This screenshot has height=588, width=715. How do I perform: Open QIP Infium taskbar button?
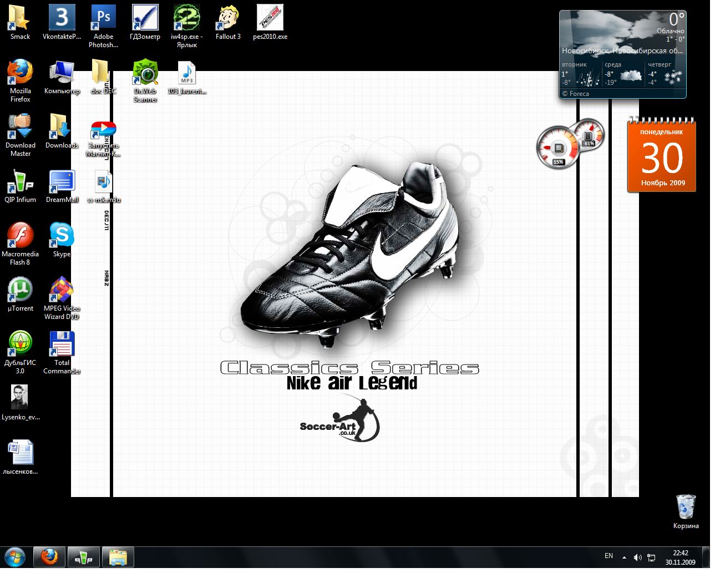click(84, 557)
